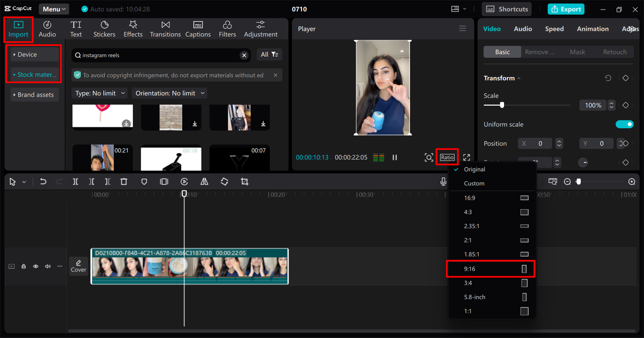Viewport: 644px width, 338px height.
Task: Expand the Brand assets section
Action: tap(35, 95)
